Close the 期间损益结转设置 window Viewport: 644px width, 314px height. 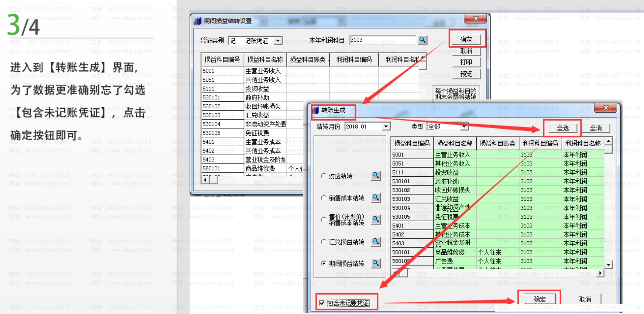[x=475, y=19]
